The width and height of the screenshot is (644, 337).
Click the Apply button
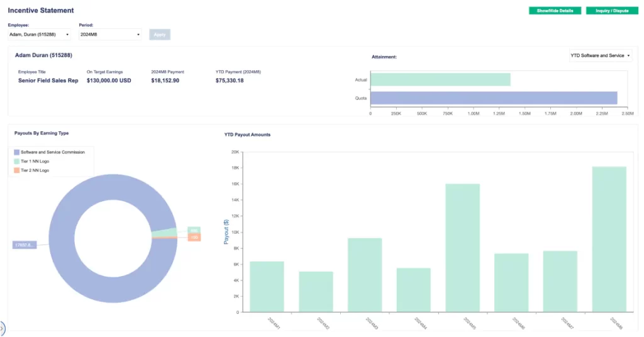click(x=160, y=35)
